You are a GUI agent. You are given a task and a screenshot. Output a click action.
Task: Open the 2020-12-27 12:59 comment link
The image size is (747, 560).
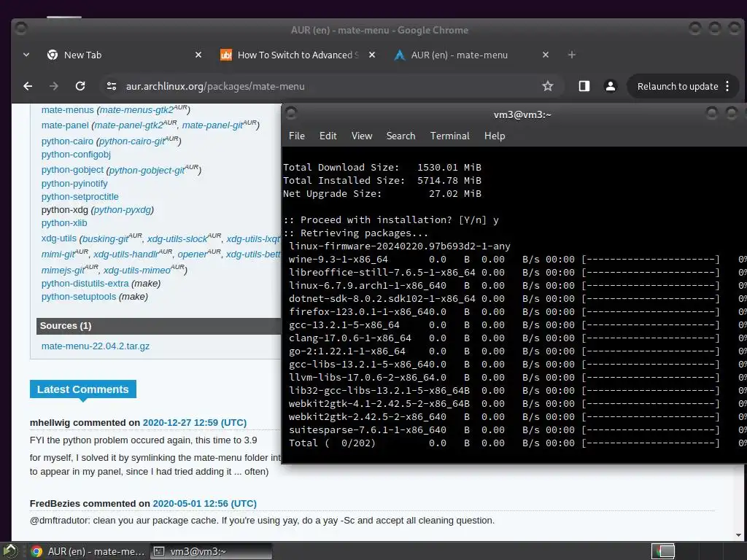pos(194,423)
